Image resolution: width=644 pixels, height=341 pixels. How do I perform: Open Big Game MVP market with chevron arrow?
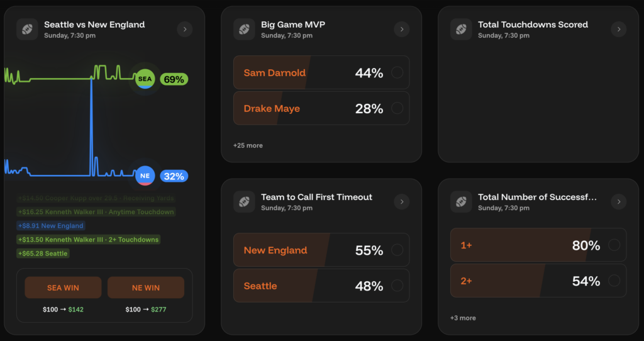[x=401, y=29]
